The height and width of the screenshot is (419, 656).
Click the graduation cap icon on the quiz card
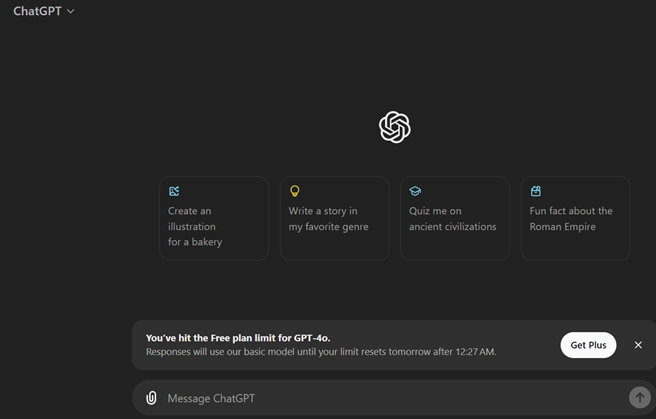coord(415,191)
